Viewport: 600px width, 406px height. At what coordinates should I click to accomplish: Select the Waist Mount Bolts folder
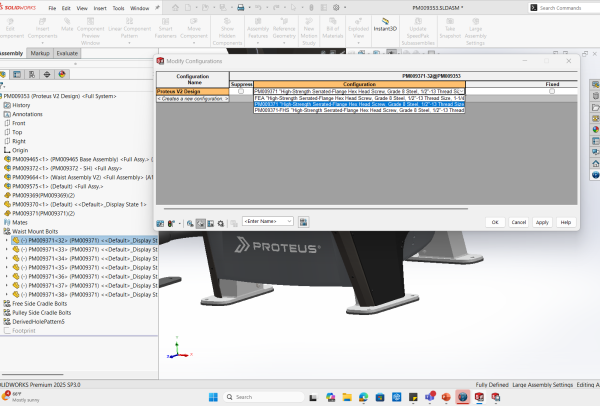[x=35, y=232]
